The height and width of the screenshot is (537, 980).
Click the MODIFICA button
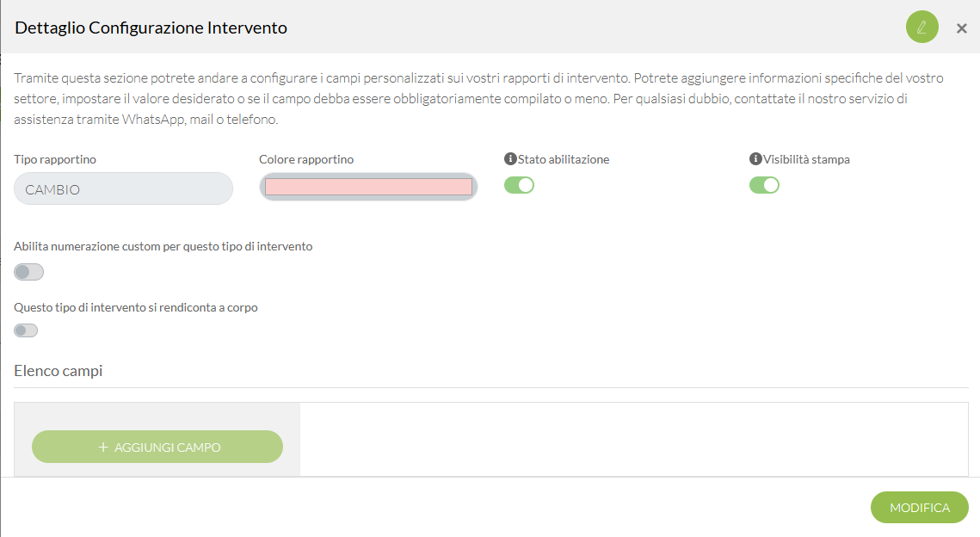tap(920, 508)
